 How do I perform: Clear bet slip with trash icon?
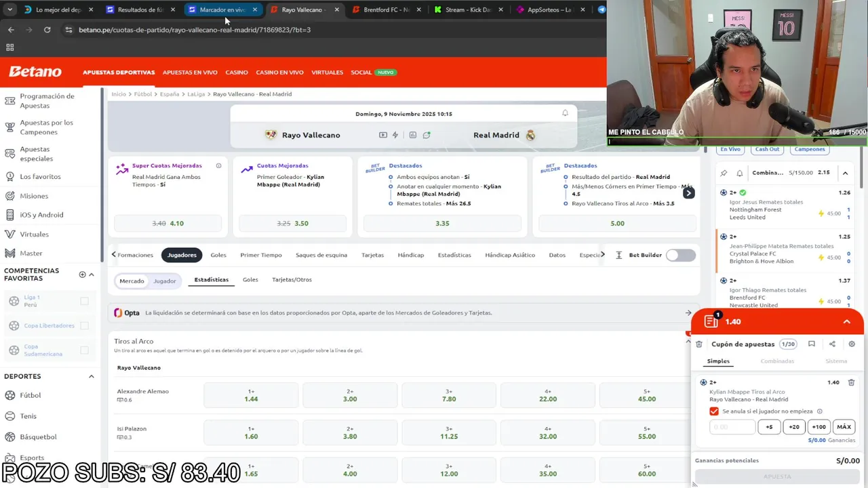point(699,344)
